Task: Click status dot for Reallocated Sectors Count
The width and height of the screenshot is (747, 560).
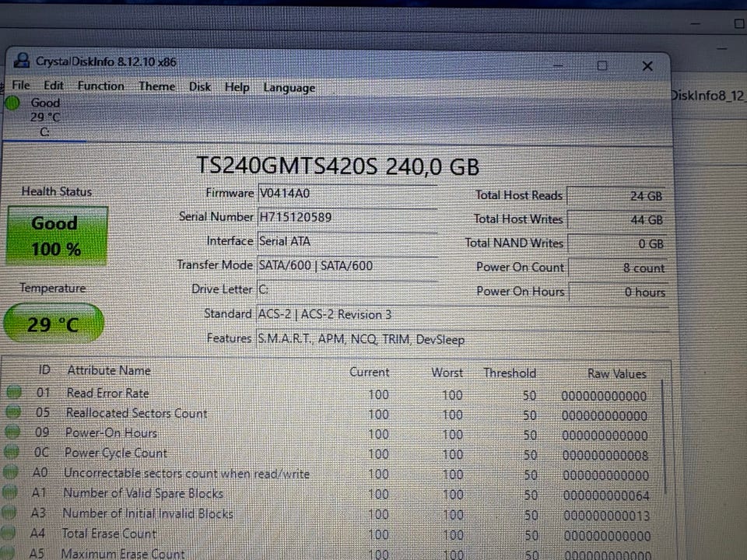Action: [x=13, y=411]
